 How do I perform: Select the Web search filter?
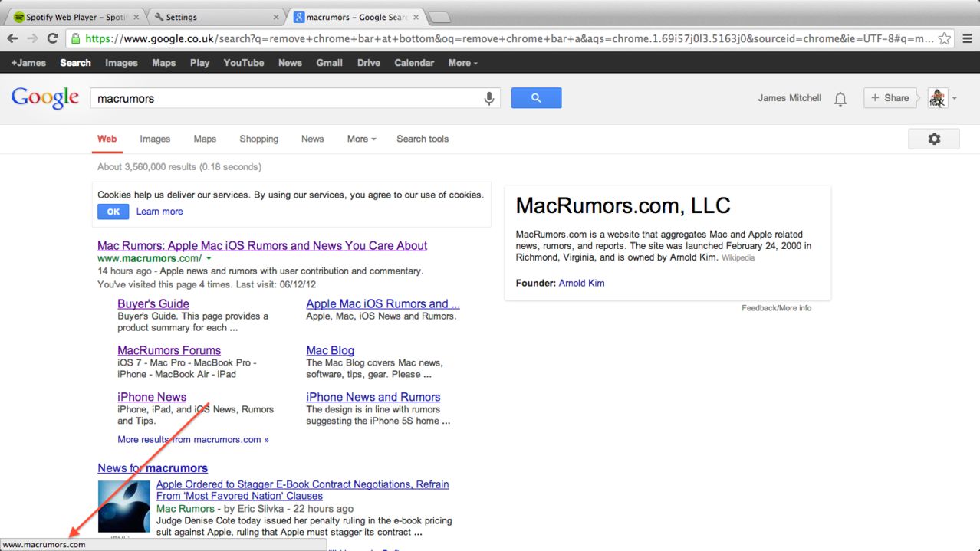point(107,139)
